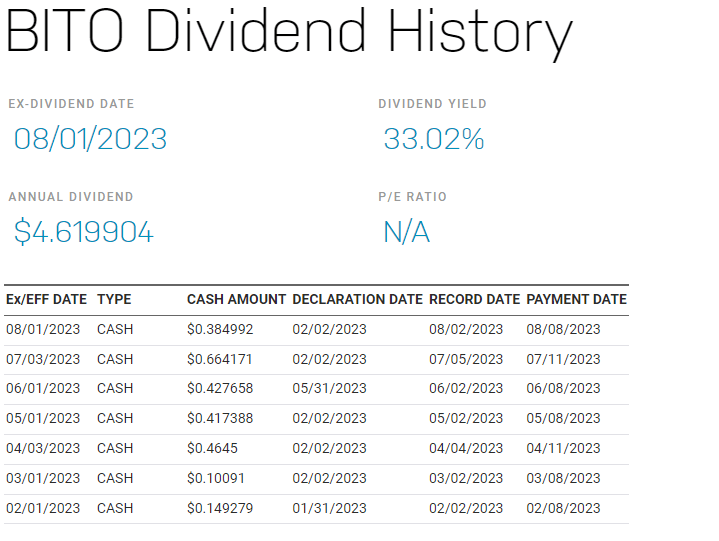719x541 pixels.
Task: Click the 05/31/2023 declaration date cell
Action: 329,389
